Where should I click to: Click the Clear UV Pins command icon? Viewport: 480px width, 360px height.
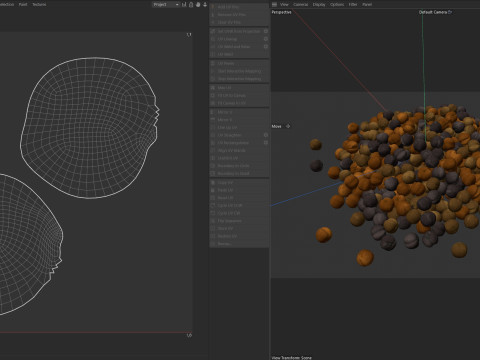tap(213, 22)
